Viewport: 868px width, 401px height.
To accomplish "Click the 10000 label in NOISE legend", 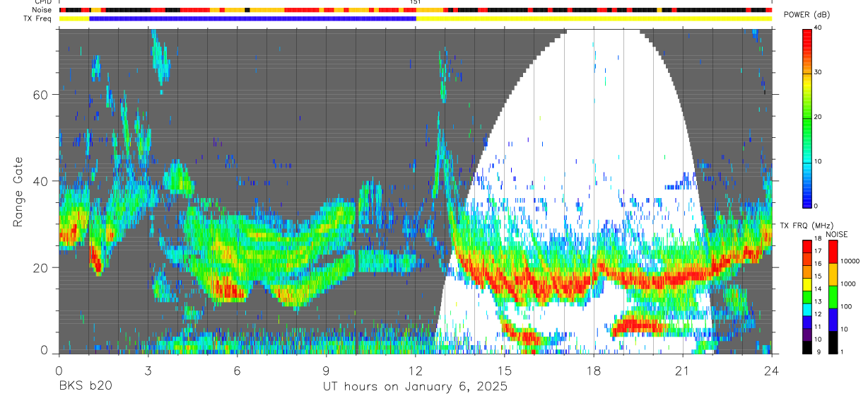I will [850, 262].
